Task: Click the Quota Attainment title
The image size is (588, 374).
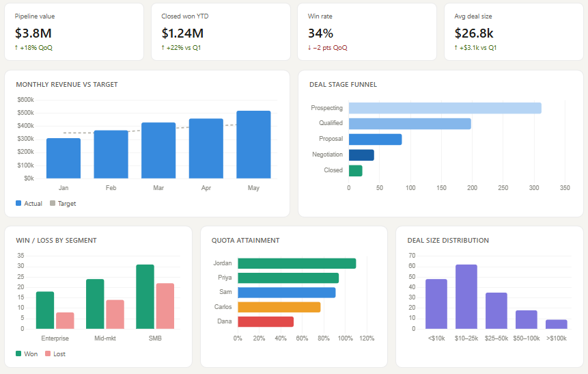Action: pos(246,240)
